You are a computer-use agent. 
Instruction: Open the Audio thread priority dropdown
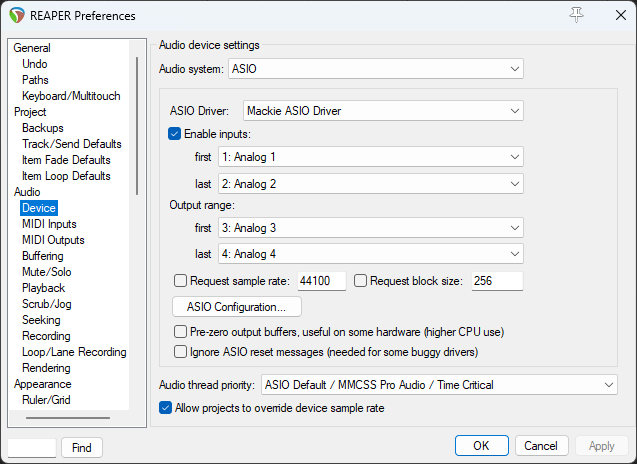pyautogui.click(x=439, y=385)
